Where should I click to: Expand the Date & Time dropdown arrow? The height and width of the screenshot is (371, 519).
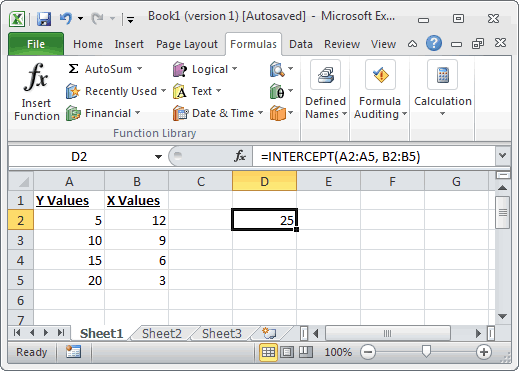point(260,113)
